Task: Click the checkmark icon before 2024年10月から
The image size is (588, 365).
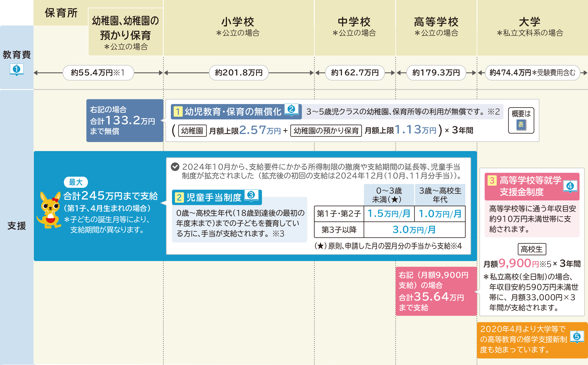Action: [x=175, y=167]
